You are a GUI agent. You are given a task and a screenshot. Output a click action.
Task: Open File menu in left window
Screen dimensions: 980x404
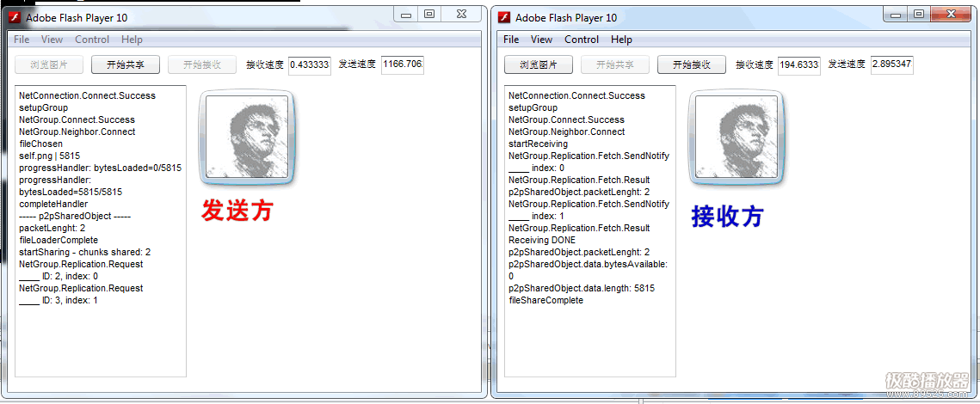22,40
